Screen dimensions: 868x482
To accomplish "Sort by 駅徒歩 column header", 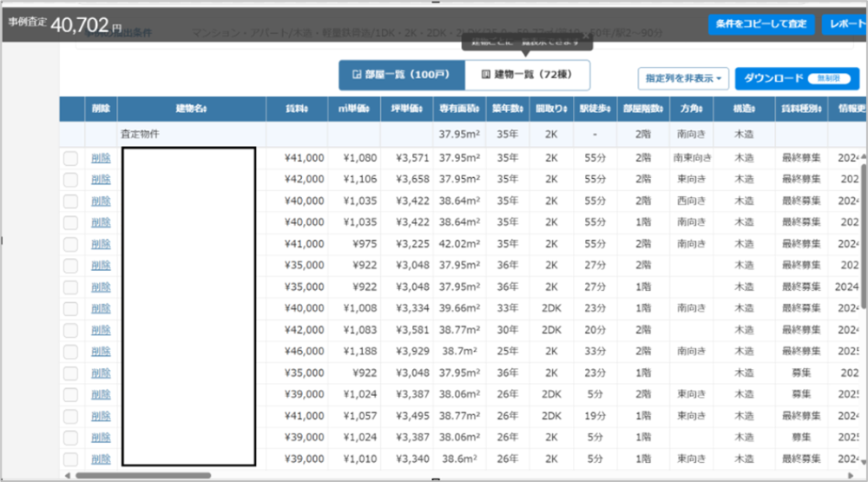I will pos(594,109).
